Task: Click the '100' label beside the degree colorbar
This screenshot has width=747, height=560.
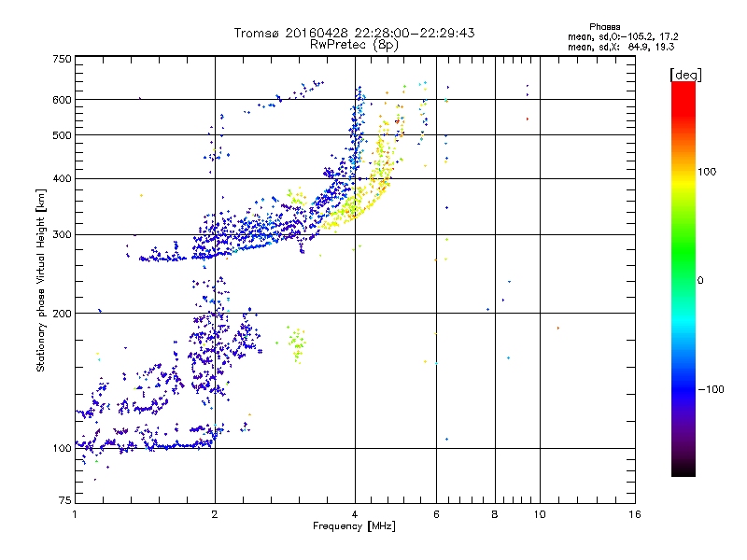Action: pos(707,172)
